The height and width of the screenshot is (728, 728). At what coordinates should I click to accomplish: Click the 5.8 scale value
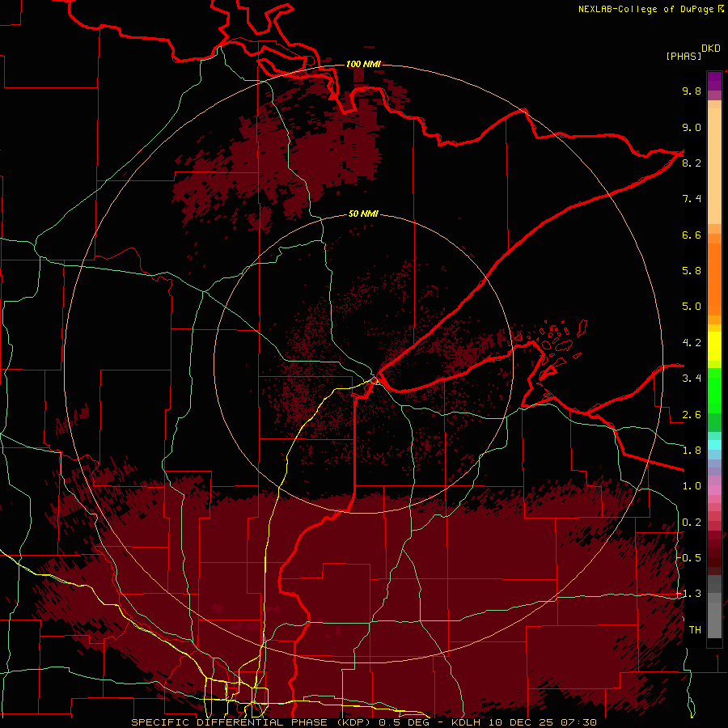click(x=692, y=271)
